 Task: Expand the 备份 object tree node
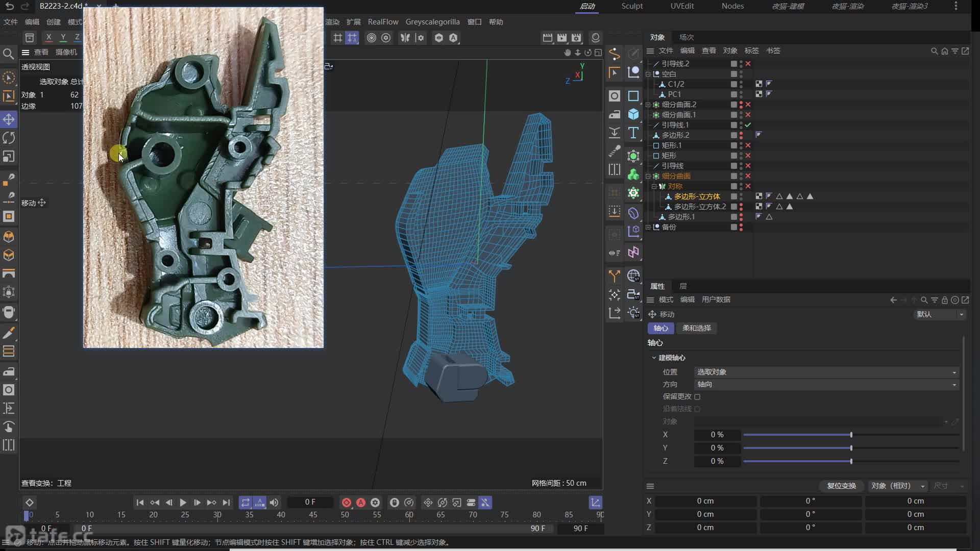point(648,227)
